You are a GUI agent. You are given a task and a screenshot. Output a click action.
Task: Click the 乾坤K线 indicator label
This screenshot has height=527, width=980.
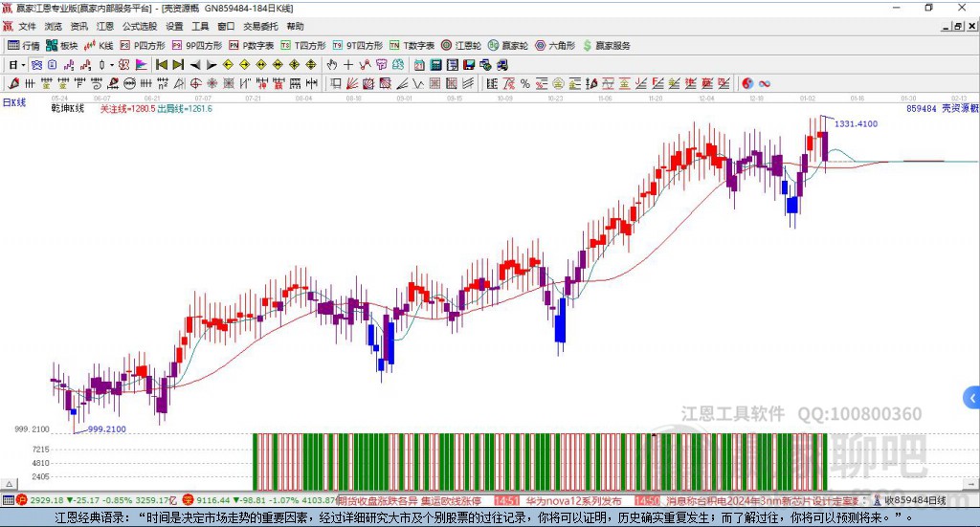[68, 109]
